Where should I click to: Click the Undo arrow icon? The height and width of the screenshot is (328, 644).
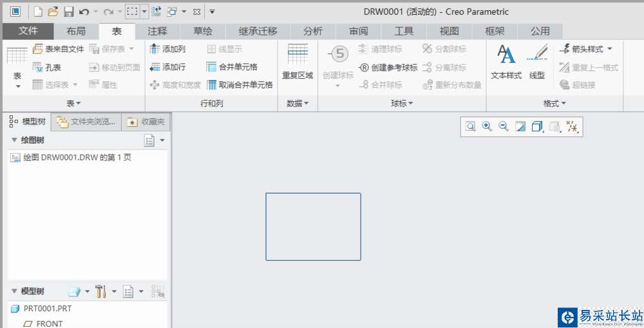coord(84,12)
